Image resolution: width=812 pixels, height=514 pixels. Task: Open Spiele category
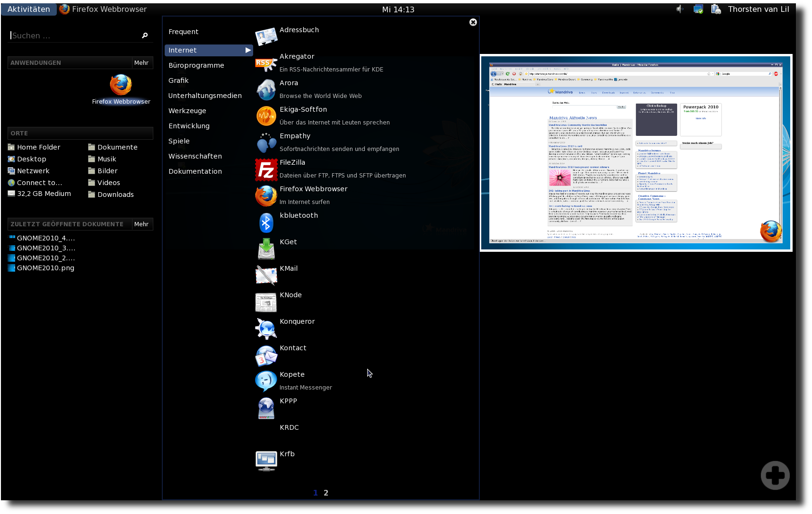179,141
